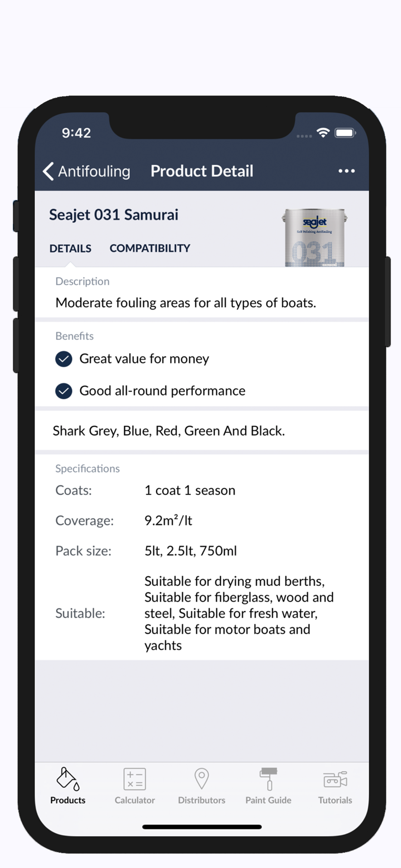Screen dimensions: 401x868
Task: Switch to the DETAILS tab
Action: coord(70,248)
